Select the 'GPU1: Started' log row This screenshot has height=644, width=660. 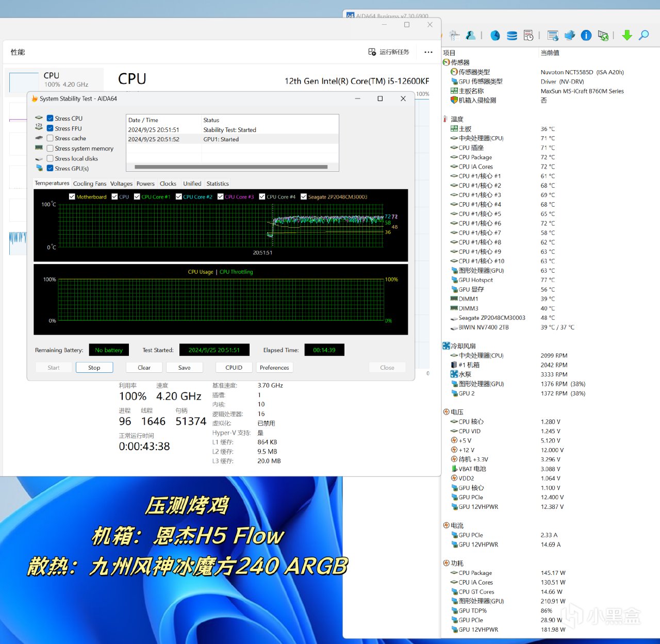pyautogui.click(x=233, y=139)
